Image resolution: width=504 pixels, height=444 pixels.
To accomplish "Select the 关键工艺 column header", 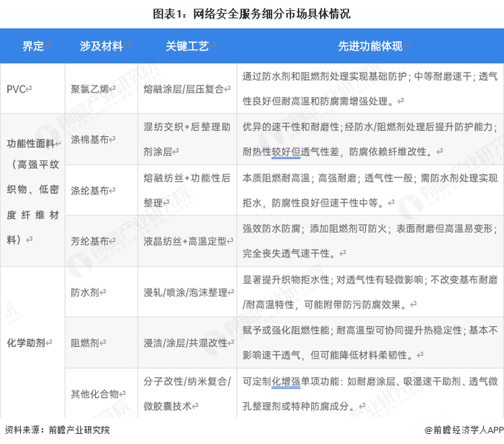I will 187,46.
